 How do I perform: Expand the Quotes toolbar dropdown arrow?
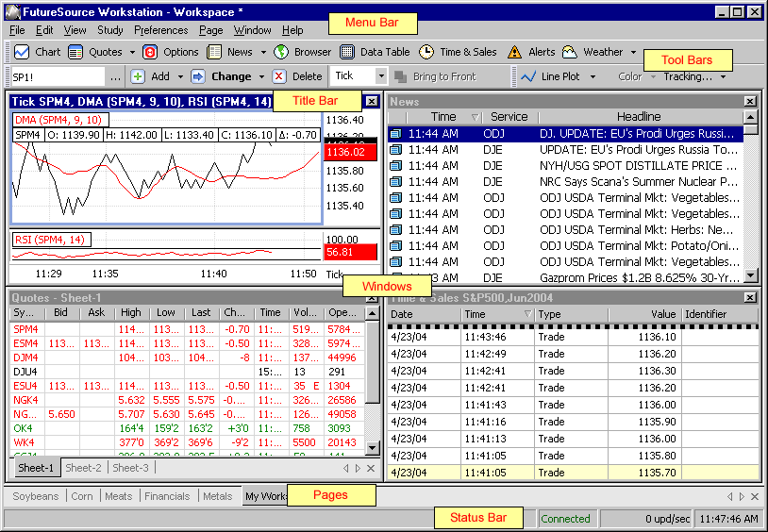tap(132, 53)
